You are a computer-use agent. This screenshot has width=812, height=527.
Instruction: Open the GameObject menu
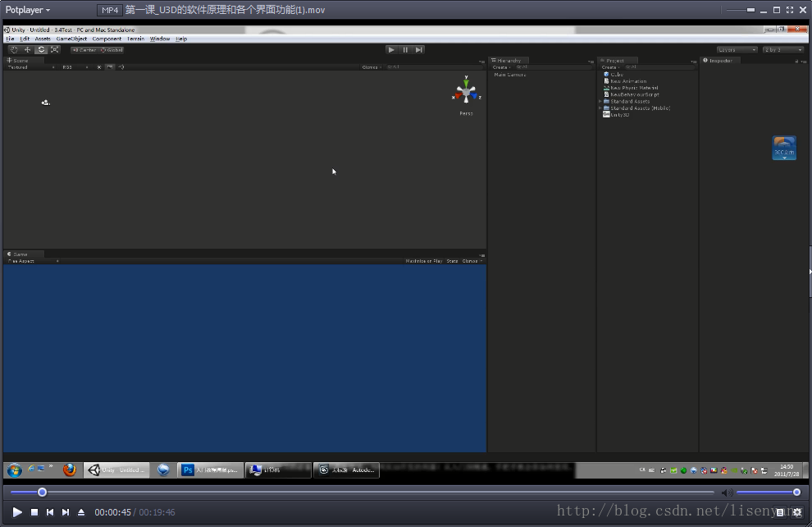point(71,39)
